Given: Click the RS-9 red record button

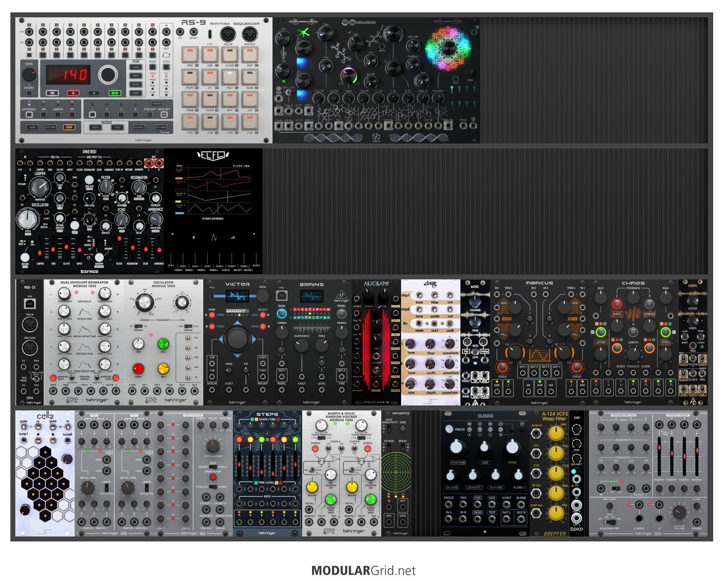Looking at the screenshot, I should (x=73, y=92).
